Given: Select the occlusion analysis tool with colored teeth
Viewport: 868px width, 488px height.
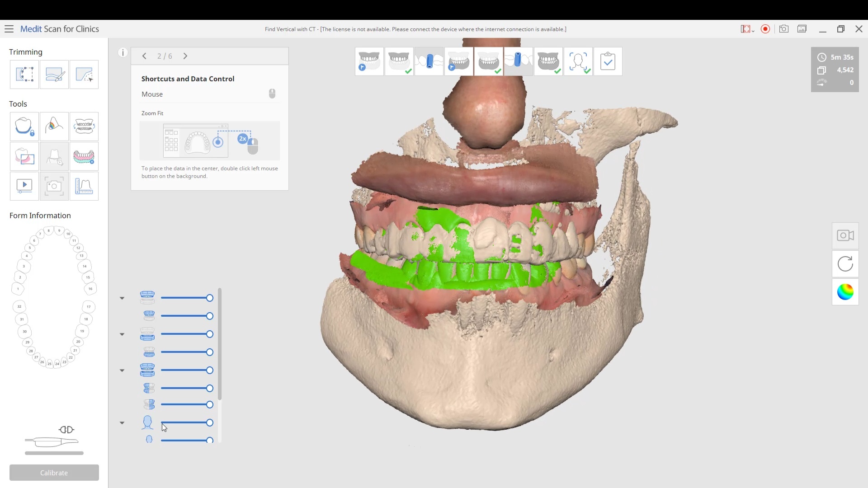Looking at the screenshot, I should (84, 156).
